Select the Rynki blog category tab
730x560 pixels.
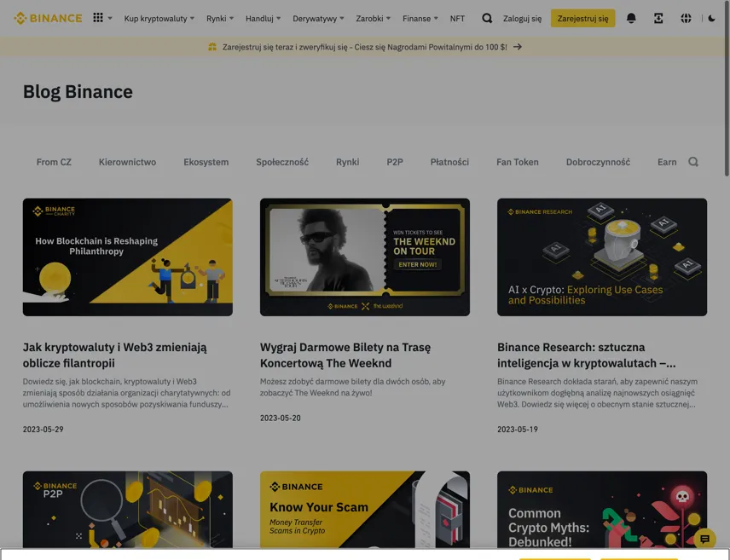coord(348,162)
